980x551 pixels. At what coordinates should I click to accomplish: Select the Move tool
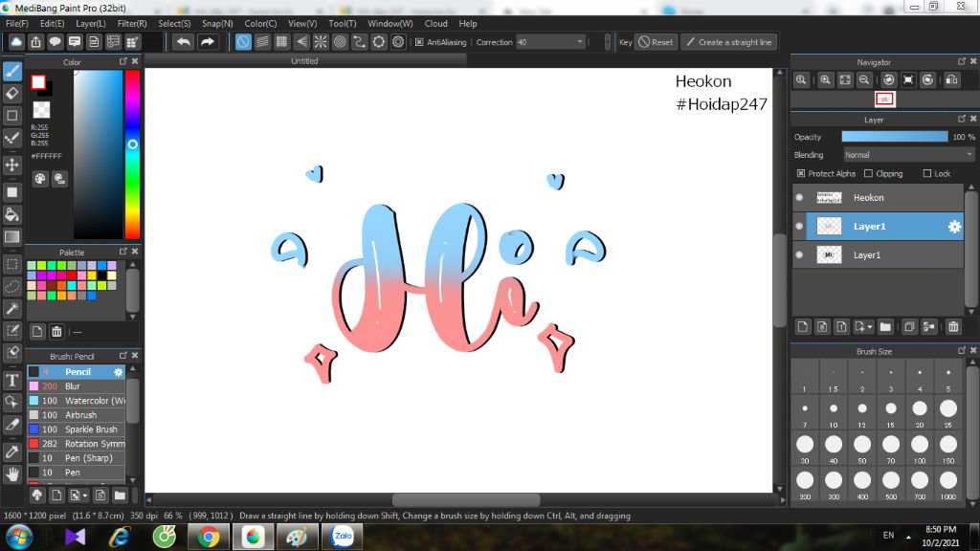[11, 165]
